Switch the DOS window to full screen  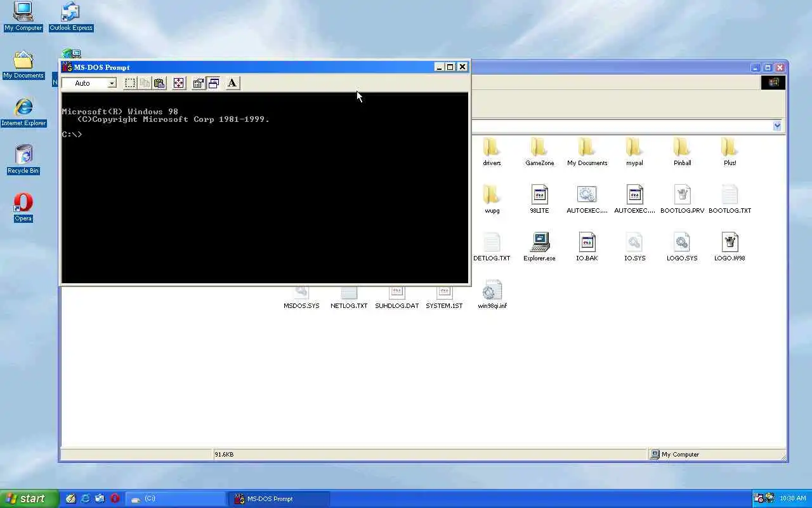[179, 83]
